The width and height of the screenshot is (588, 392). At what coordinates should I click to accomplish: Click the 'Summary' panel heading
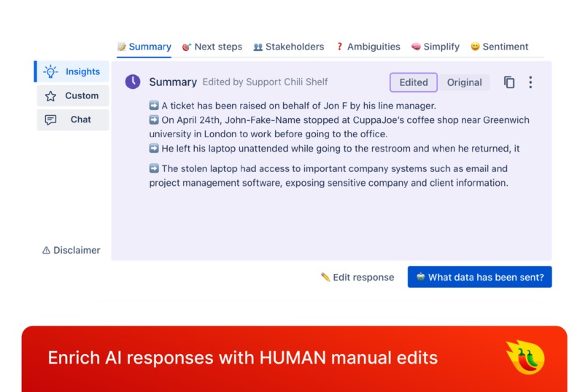(173, 82)
